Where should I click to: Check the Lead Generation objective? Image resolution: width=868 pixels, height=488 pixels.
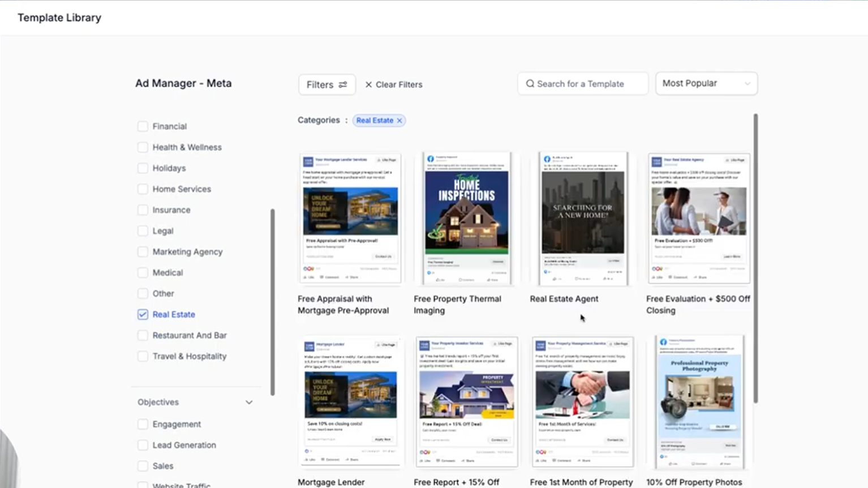tap(143, 445)
